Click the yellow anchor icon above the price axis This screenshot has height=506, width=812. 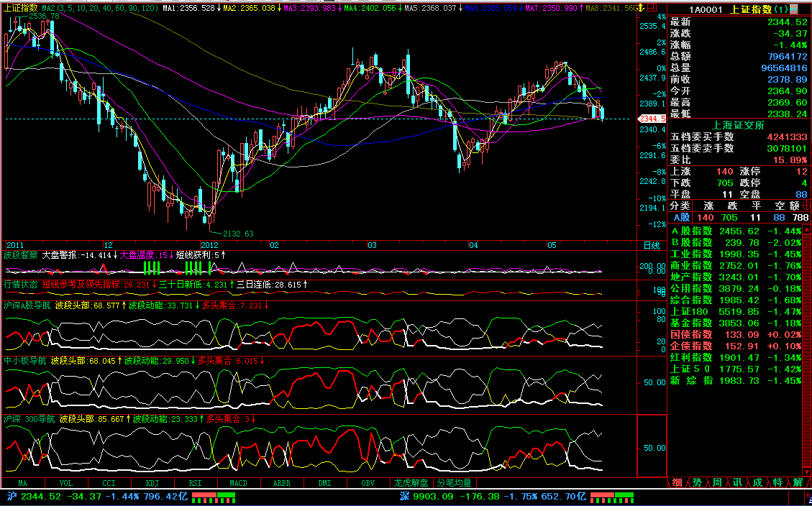pyautogui.click(x=642, y=8)
